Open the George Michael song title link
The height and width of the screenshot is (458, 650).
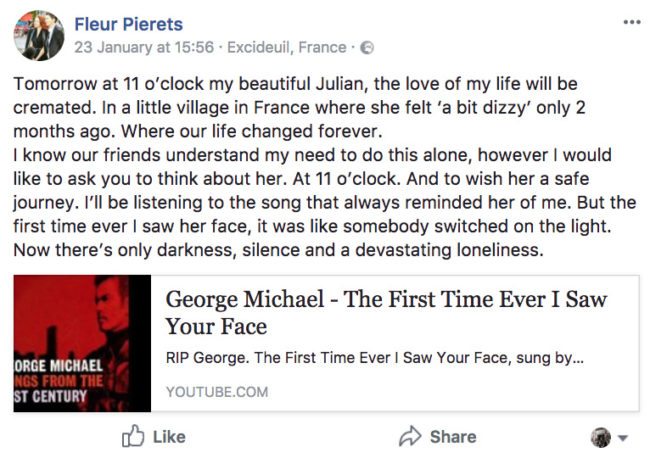point(386,312)
